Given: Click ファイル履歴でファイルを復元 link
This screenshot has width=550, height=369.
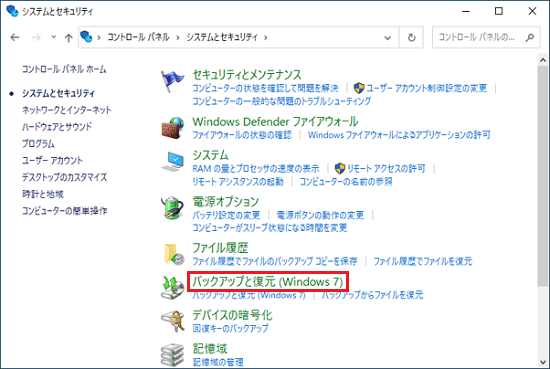Looking at the screenshot, I should (x=423, y=261).
